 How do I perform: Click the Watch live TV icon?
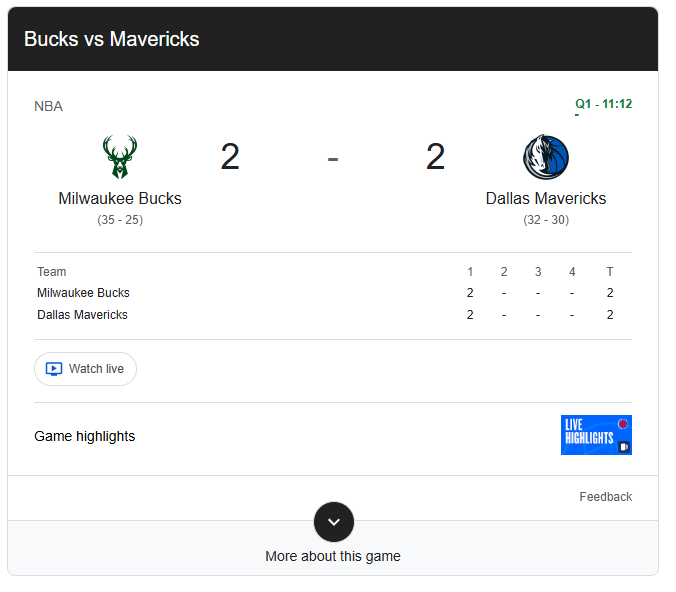click(x=54, y=369)
